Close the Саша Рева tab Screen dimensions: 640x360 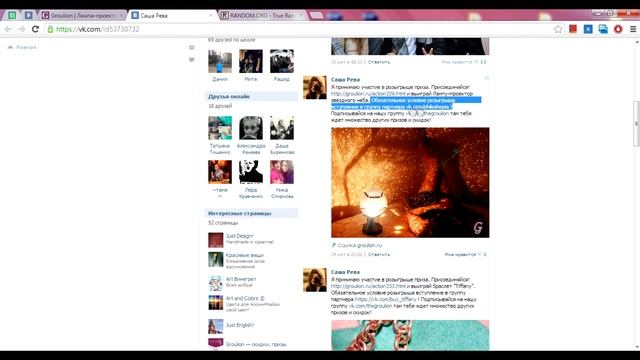pos(211,16)
